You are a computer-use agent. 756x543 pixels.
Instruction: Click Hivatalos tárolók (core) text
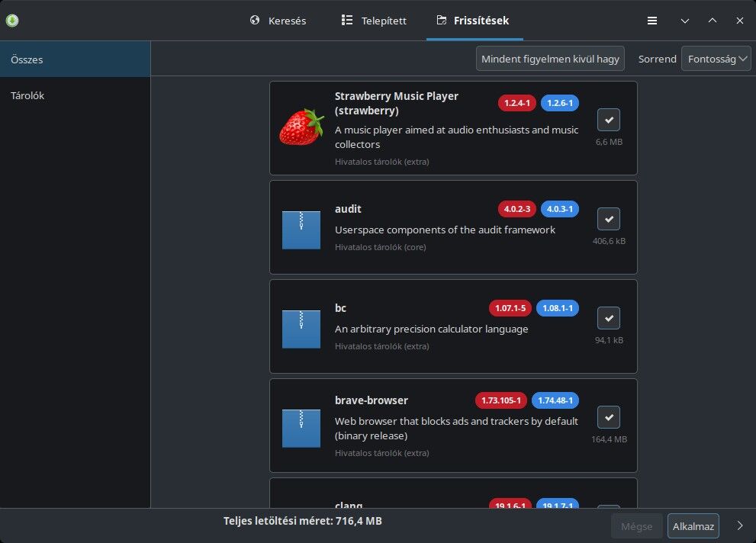pos(381,247)
